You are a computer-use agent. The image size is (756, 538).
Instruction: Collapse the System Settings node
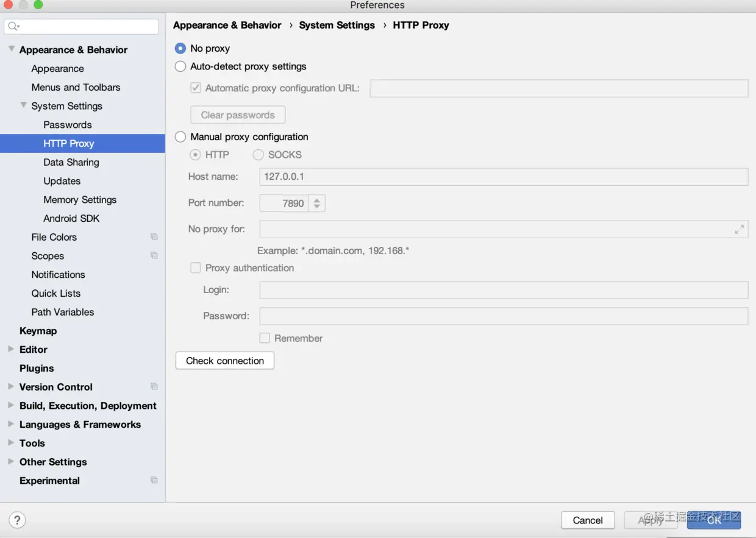point(23,105)
